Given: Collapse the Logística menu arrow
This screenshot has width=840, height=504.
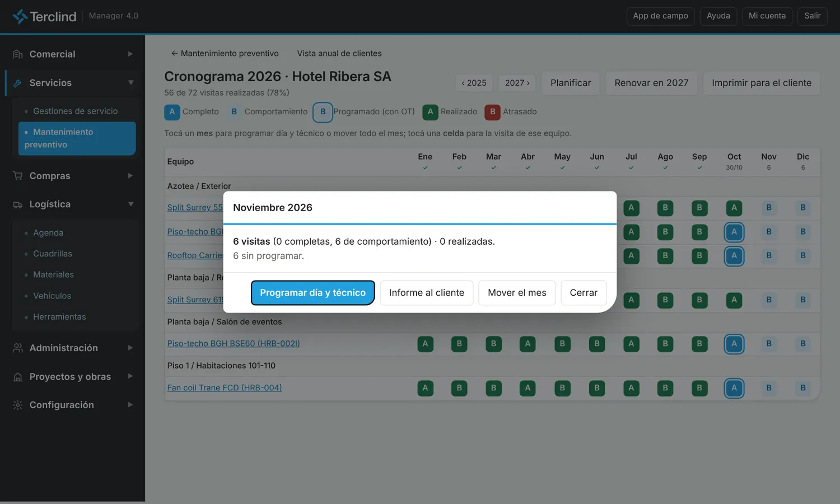Looking at the screenshot, I should pos(130,204).
